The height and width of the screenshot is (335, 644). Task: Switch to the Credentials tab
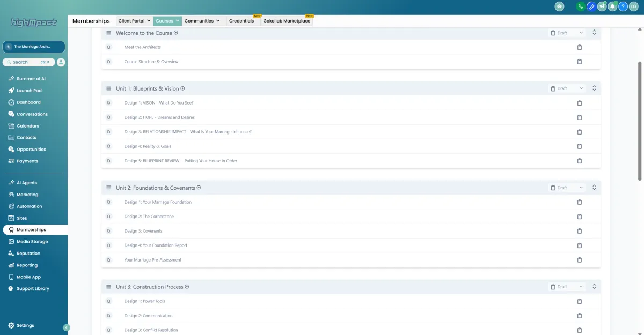point(241,21)
